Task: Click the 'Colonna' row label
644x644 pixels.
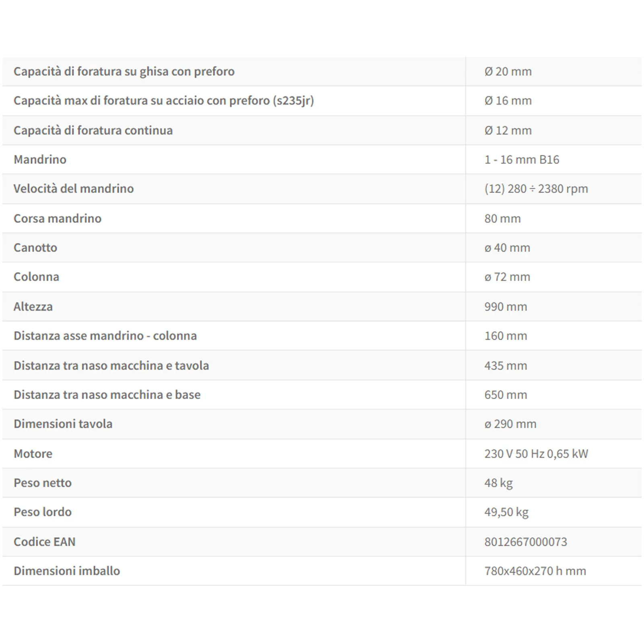Action: click(x=36, y=277)
